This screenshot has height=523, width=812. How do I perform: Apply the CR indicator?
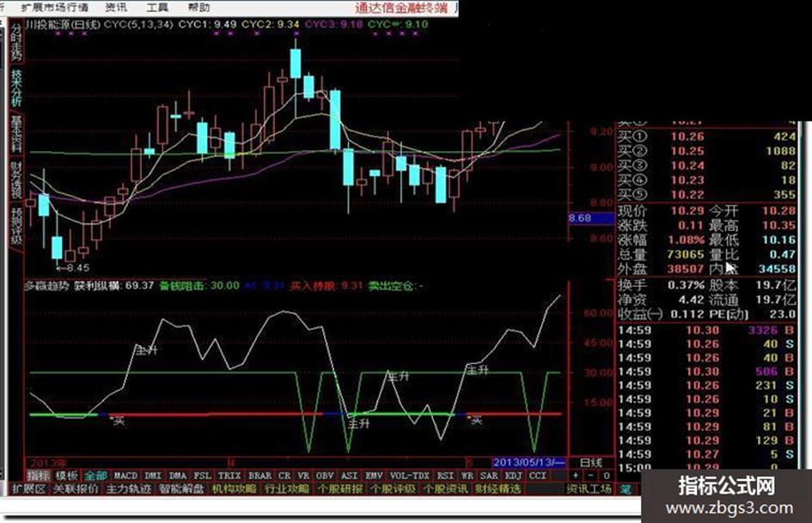(x=284, y=476)
